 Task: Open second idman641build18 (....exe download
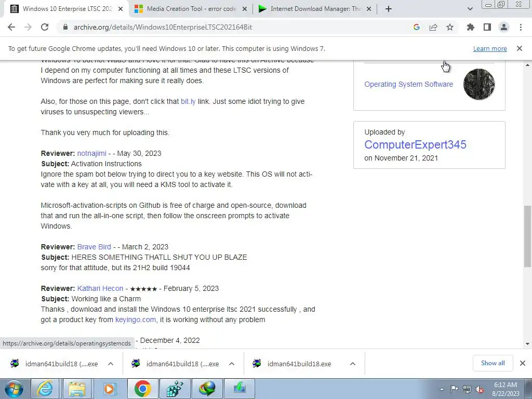pos(176,364)
